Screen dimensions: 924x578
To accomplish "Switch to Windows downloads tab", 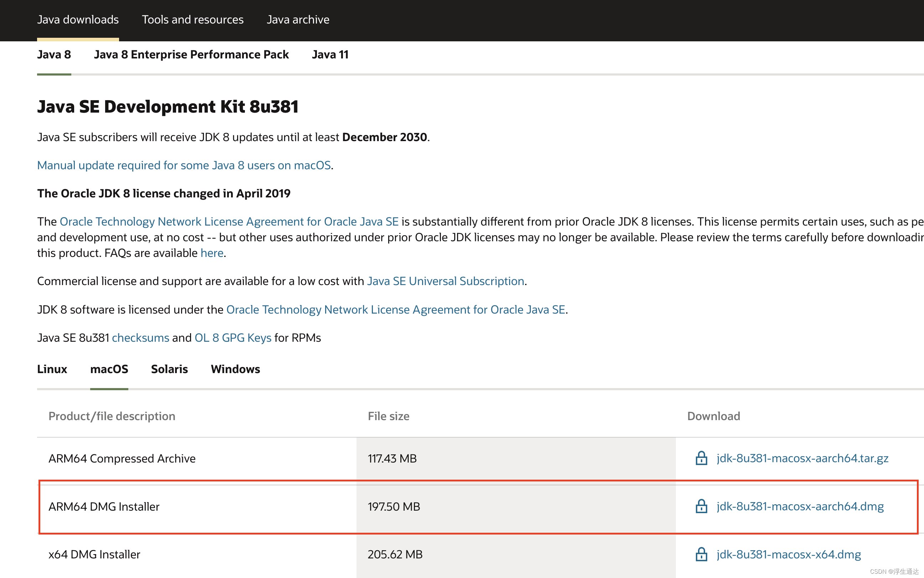I will point(235,369).
